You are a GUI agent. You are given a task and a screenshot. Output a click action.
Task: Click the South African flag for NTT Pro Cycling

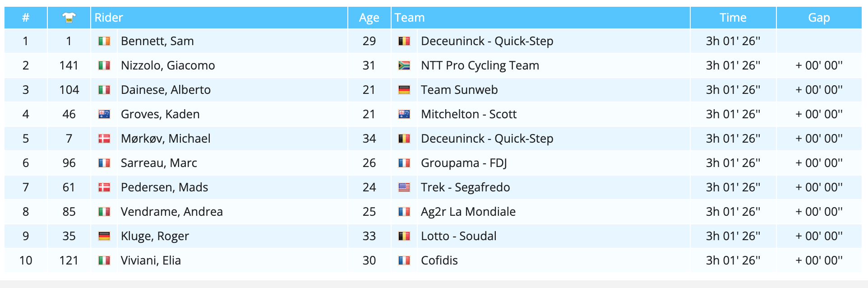404,65
